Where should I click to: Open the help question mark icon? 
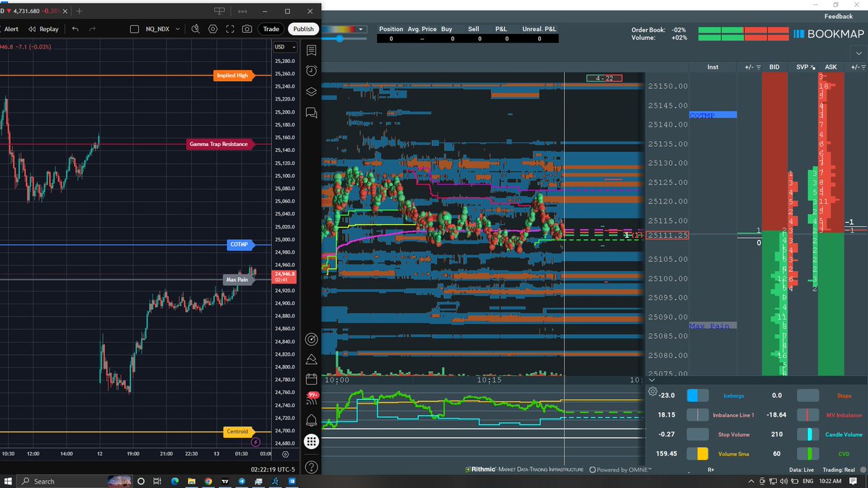(311, 466)
